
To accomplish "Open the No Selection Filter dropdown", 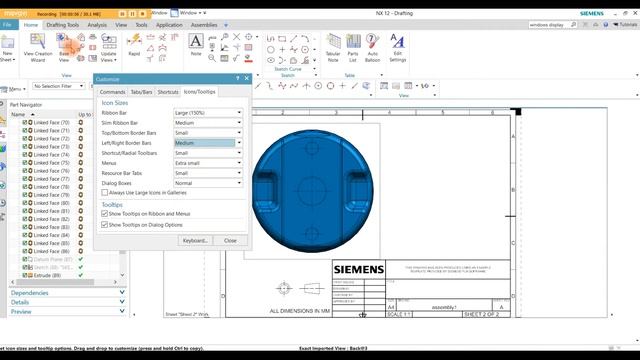I will pyautogui.click(x=58, y=86).
